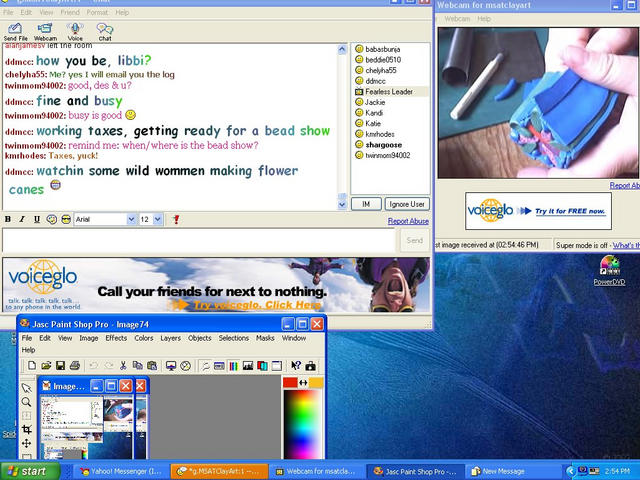The width and height of the screenshot is (640, 480).
Task: Toggle the histogram window toolbar icon
Action: point(248,366)
